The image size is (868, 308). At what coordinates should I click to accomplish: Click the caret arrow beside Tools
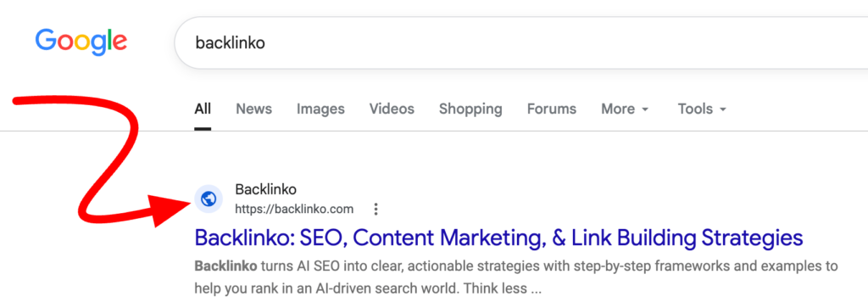(x=722, y=109)
